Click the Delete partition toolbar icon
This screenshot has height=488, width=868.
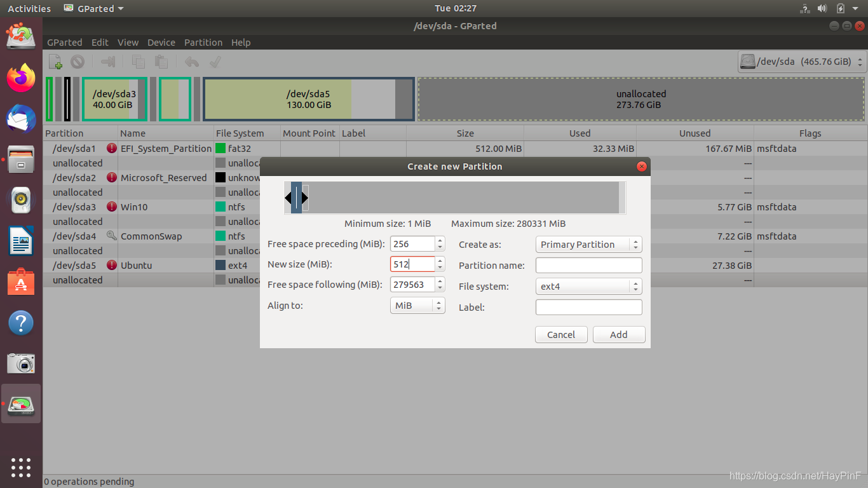[78, 62]
